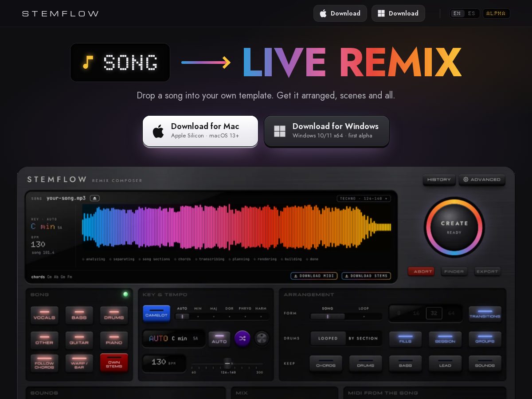The height and width of the screenshot is (399, 532).
Task: Click Download Stems
Action: coord(366,276)
